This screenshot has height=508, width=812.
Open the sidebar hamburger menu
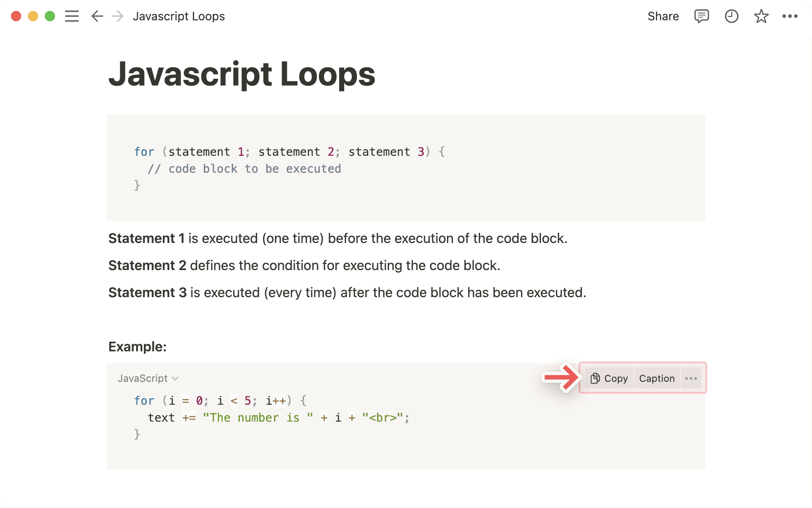click(72, 16)
